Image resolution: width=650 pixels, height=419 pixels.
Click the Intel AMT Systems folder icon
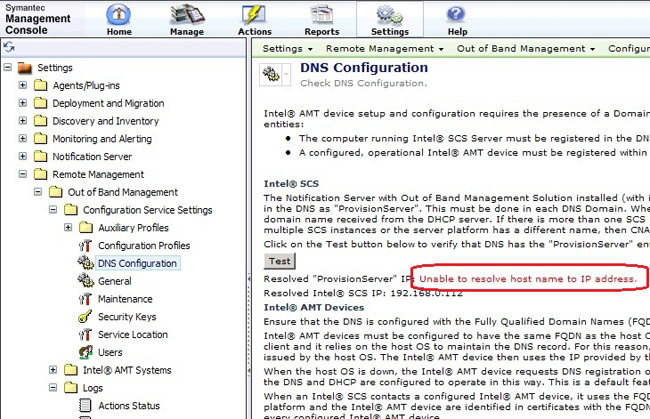point(71,370)
